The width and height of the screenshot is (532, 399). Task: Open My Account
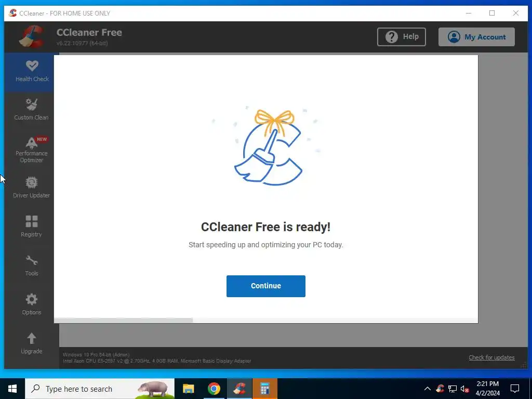point(476,37)
